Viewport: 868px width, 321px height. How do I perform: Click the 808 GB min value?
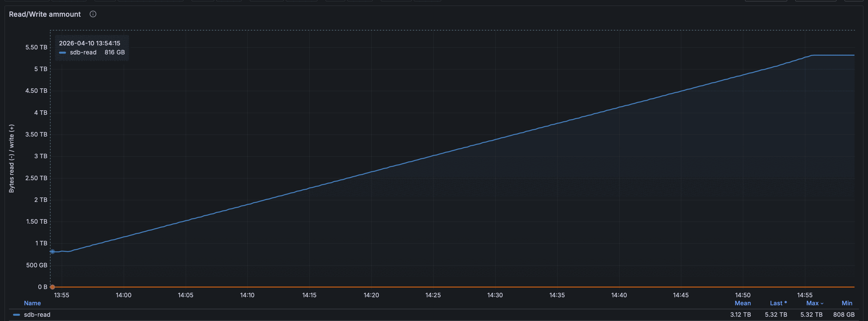coord(844,315)
